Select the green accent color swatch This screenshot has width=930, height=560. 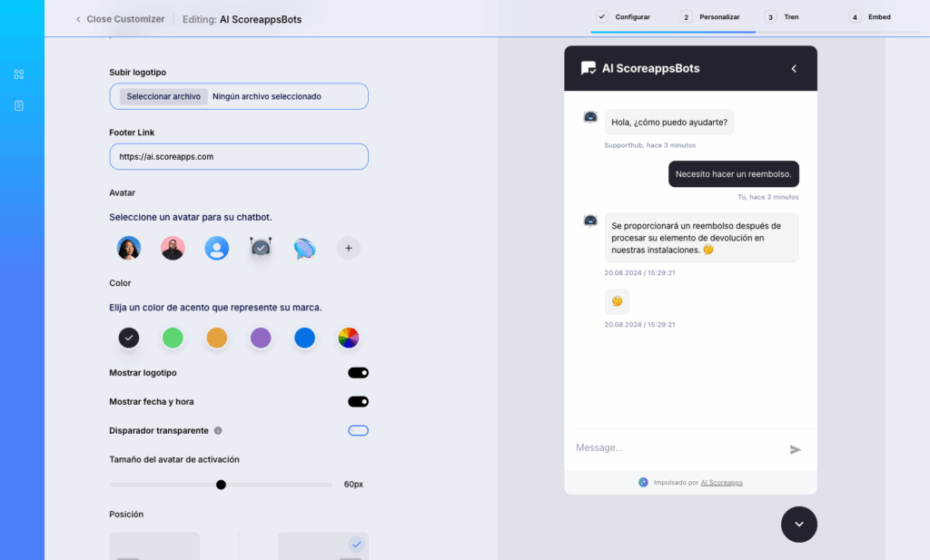point(173,338)
